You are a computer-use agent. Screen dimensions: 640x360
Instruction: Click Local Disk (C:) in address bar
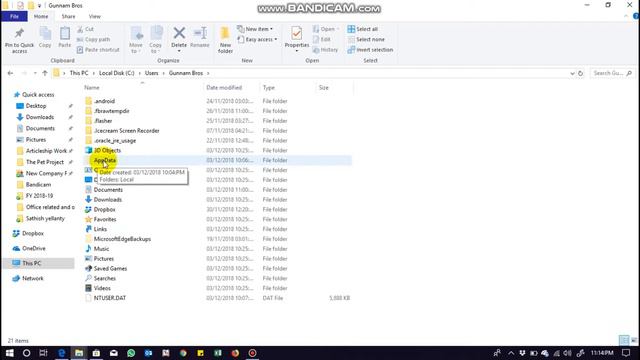pos(116,73)
